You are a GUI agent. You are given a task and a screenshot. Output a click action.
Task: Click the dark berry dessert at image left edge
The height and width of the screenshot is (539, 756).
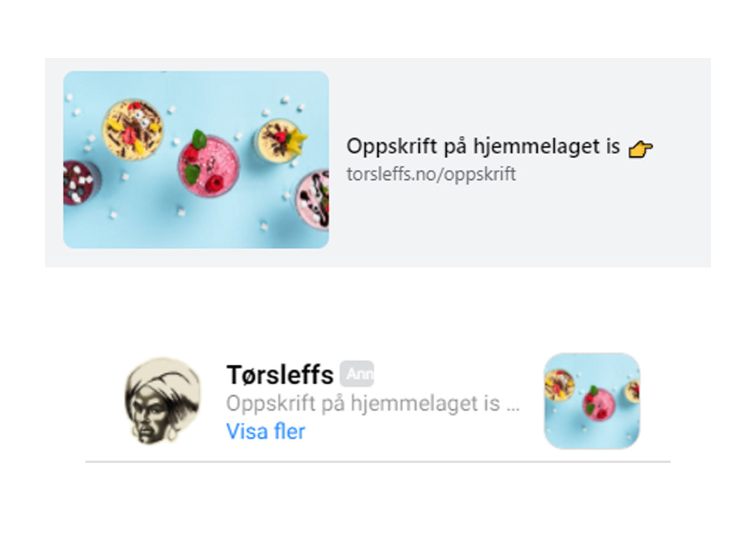click(80, 182)
